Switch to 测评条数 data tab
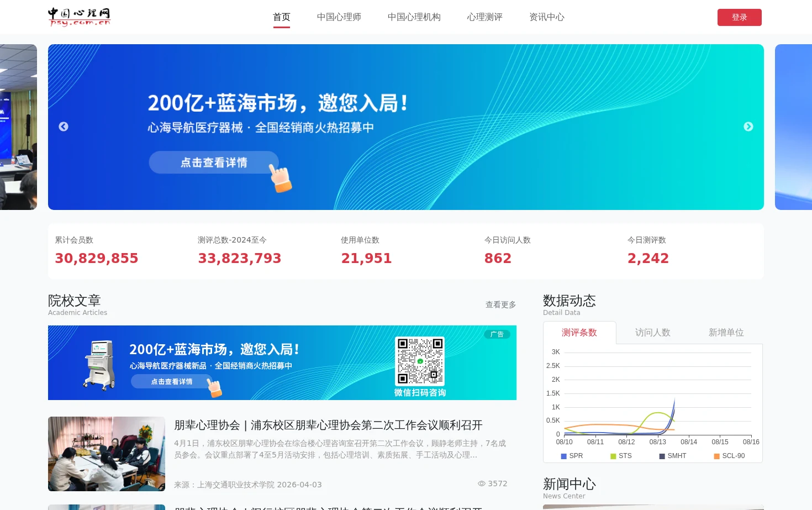 pyautogui.click(x=579, y=333)
